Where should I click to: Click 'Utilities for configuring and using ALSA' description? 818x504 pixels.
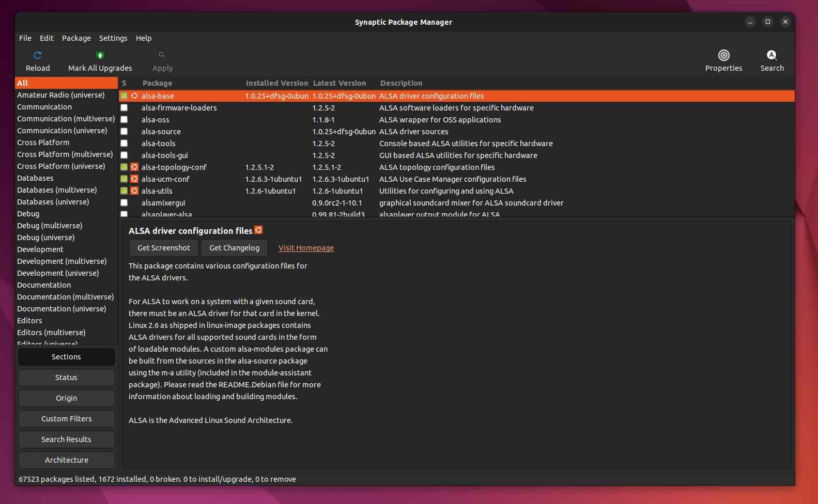click(446, 191)
